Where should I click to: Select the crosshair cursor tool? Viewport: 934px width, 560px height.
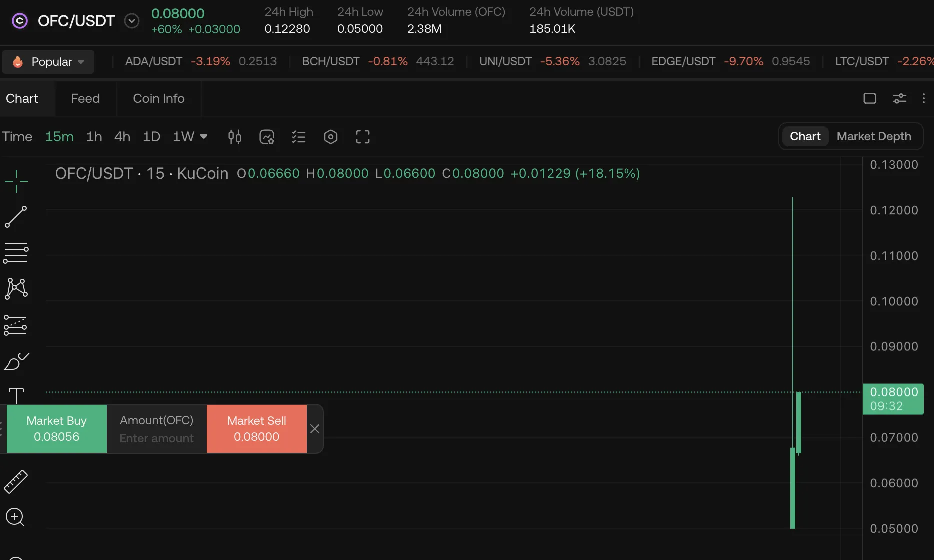[x=16, y=181]
